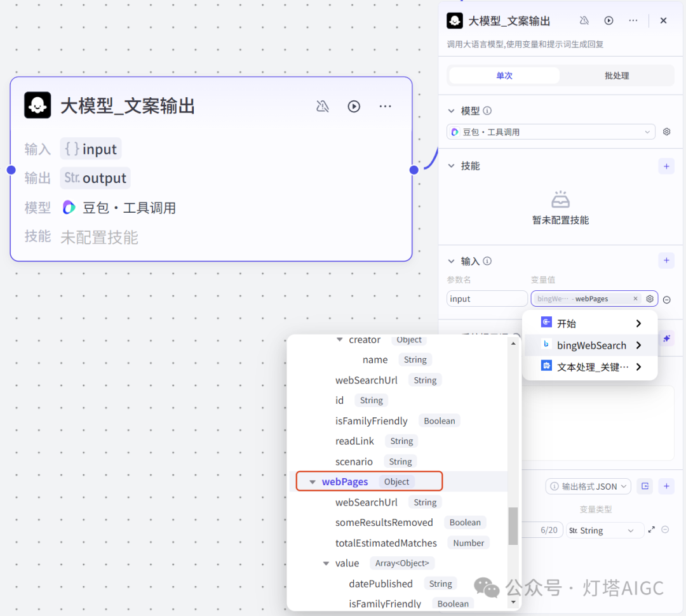
Task: Click the right connection port of the canvas node
Action: pos(414,170)
